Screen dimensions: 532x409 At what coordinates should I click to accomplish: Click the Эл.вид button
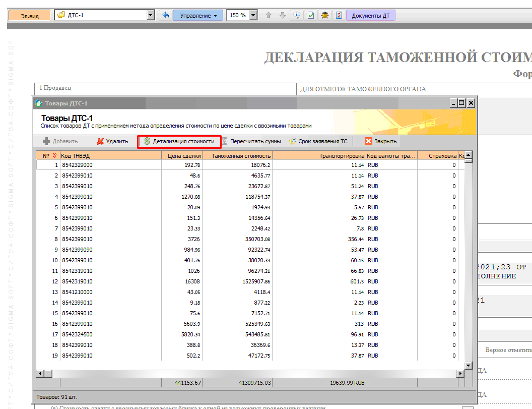pyautogui.click(x=30, y=16)
